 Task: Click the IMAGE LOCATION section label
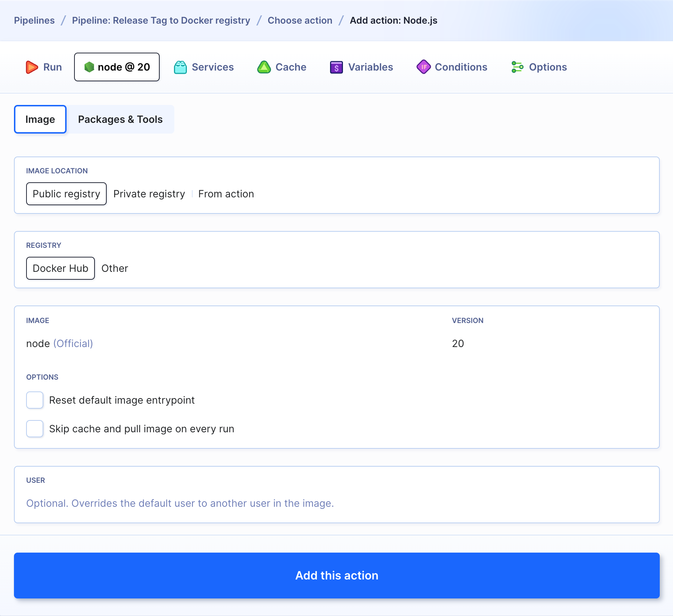point(57,171)
